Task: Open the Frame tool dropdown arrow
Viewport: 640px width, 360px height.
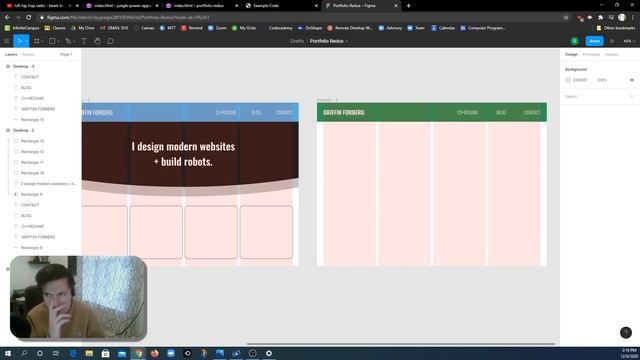Action: click(x=42, y=41)
